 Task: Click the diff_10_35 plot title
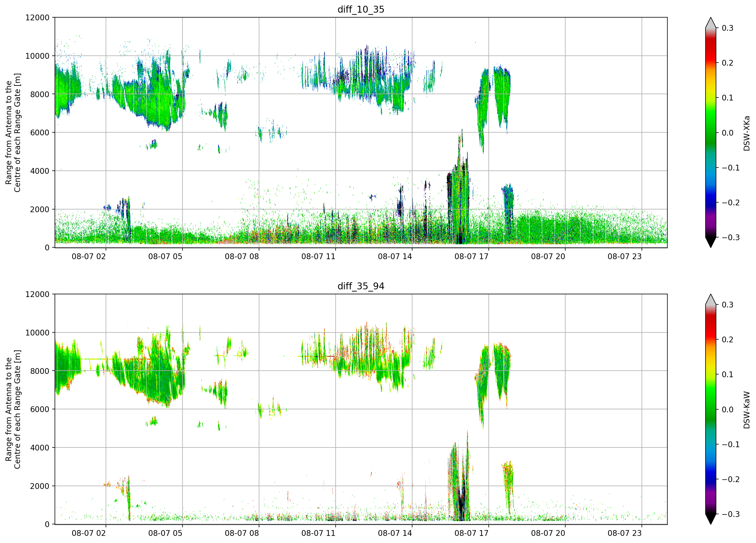pos(361,9)
